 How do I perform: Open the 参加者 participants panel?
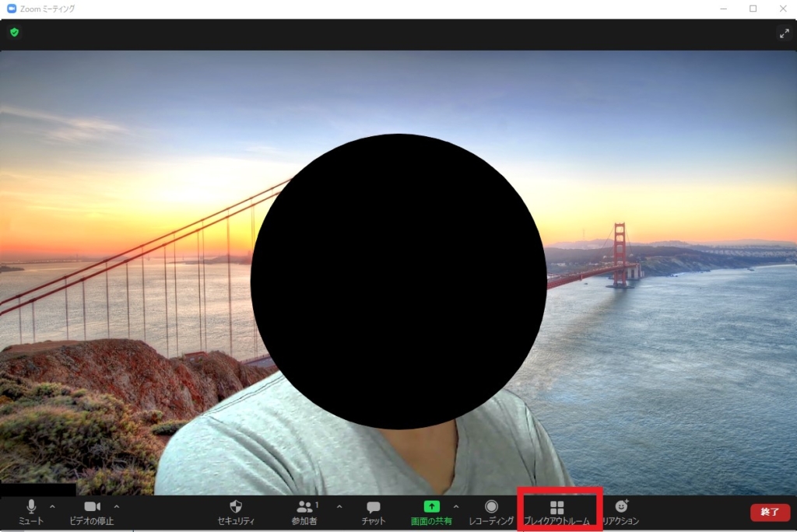click(x=304, y=513)
